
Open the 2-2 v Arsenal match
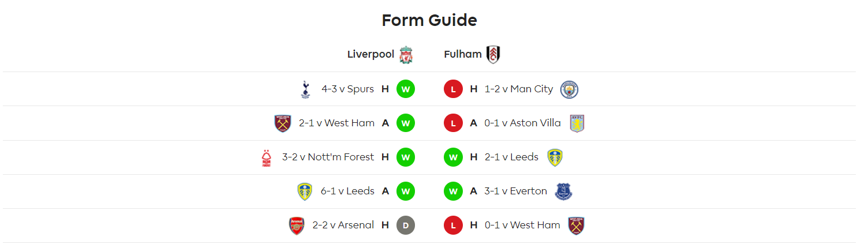point(343,225)
